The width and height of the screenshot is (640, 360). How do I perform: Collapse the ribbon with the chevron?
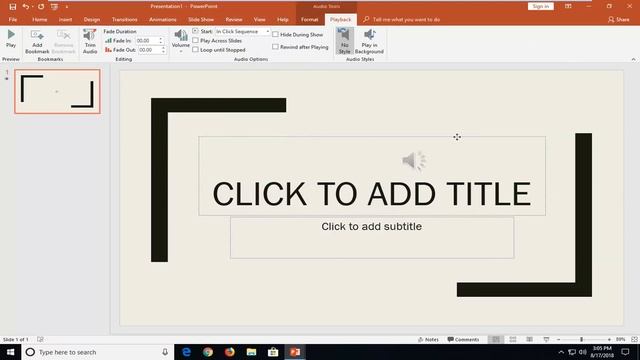[x=633, y=59]
